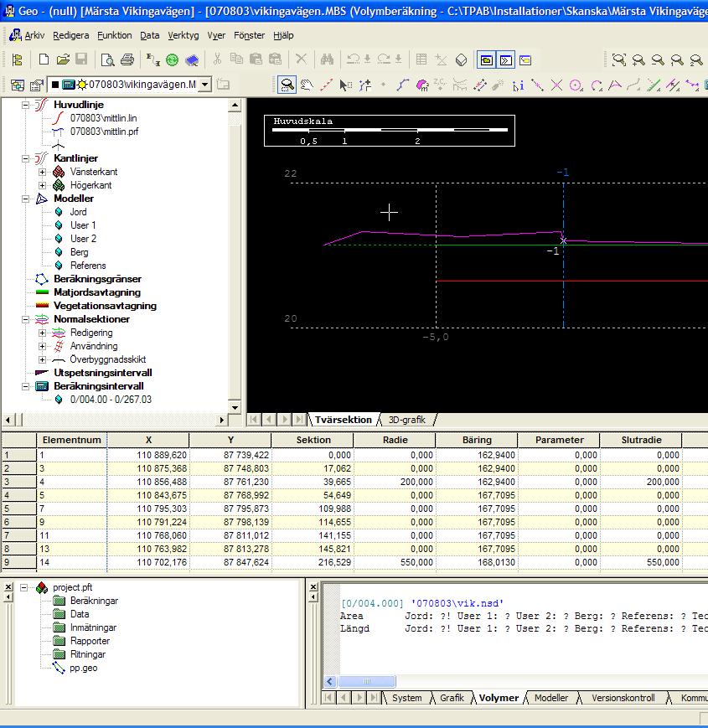708x728 pixels.
Task: Click the properties icon beside file dropdown
Action: (36, 85)
